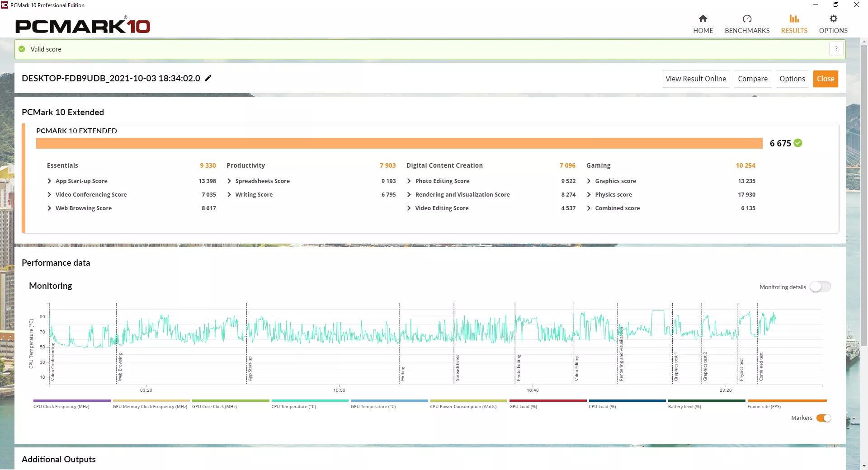Click the Writing timeline marker

click(403, 374)
